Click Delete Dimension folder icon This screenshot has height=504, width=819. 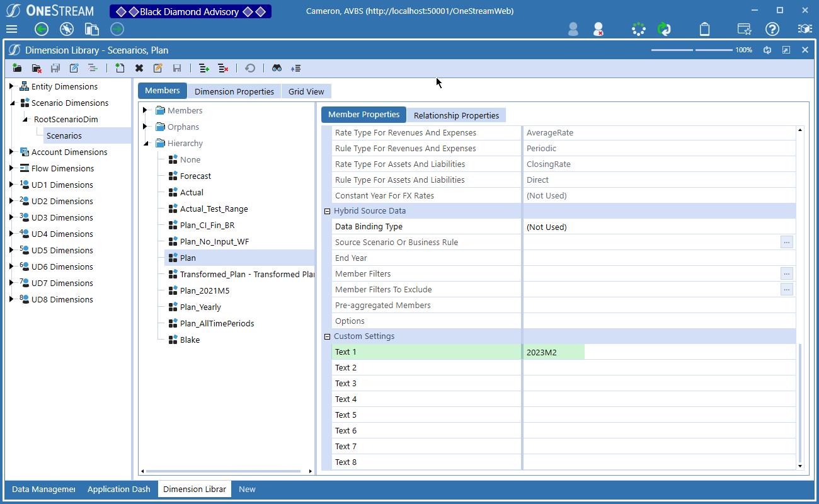[37, 68]
